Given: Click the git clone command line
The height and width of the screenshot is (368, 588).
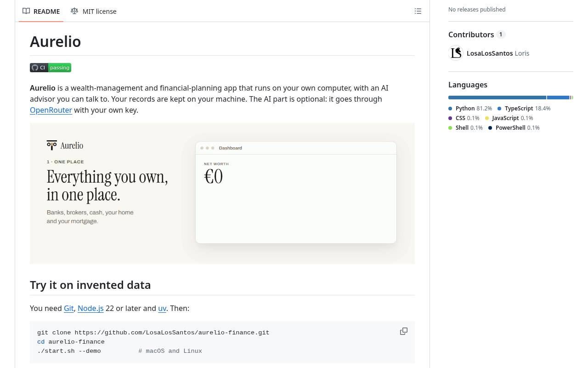Looking at the screenshot, I should pos(153,333).
